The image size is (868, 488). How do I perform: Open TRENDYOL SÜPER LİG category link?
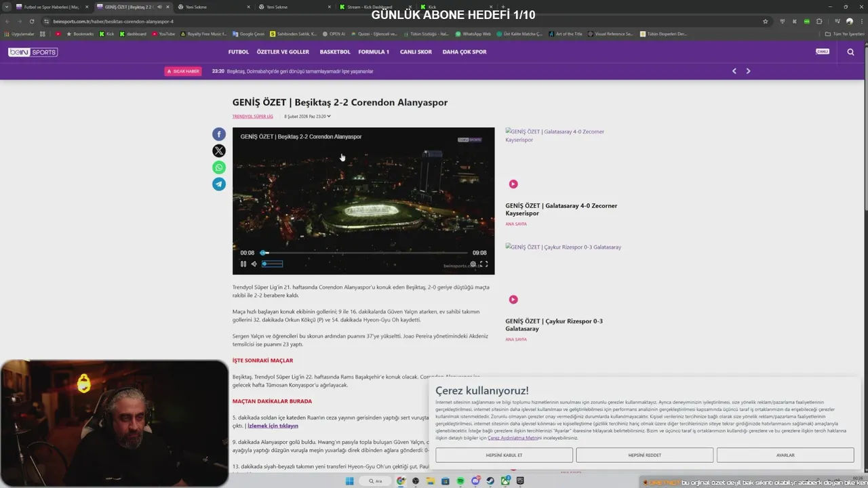click(x=253, y=117)
